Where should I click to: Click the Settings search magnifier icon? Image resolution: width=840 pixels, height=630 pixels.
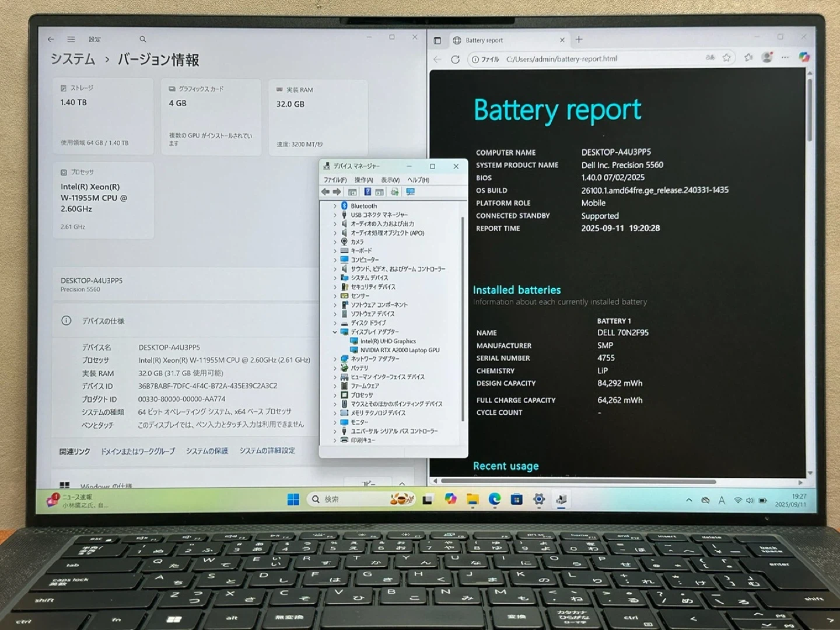(x=143, y=39)
